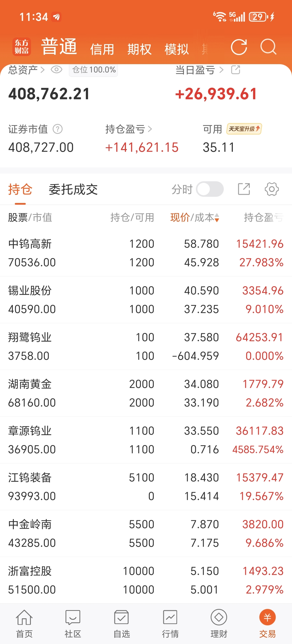Toggle the 分时 switch on
292x644 pixels.
point(210,189)
